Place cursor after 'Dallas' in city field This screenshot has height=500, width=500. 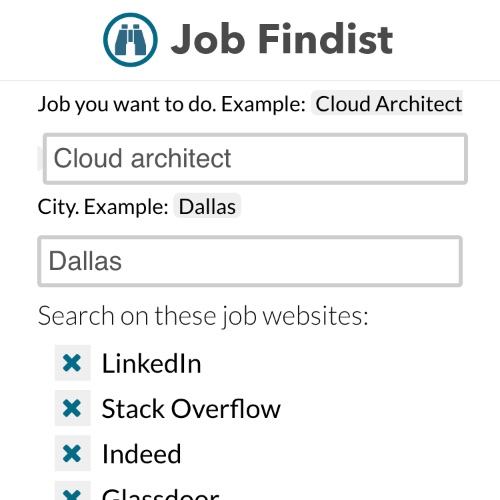click(123, 261)
